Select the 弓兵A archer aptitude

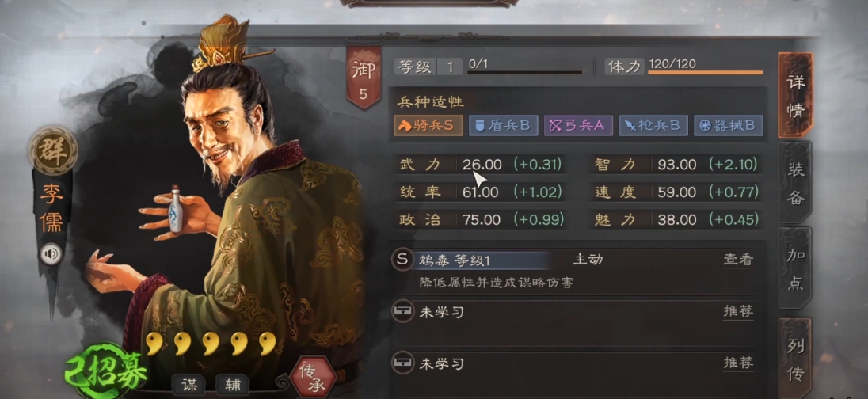(x=578, y=126)
